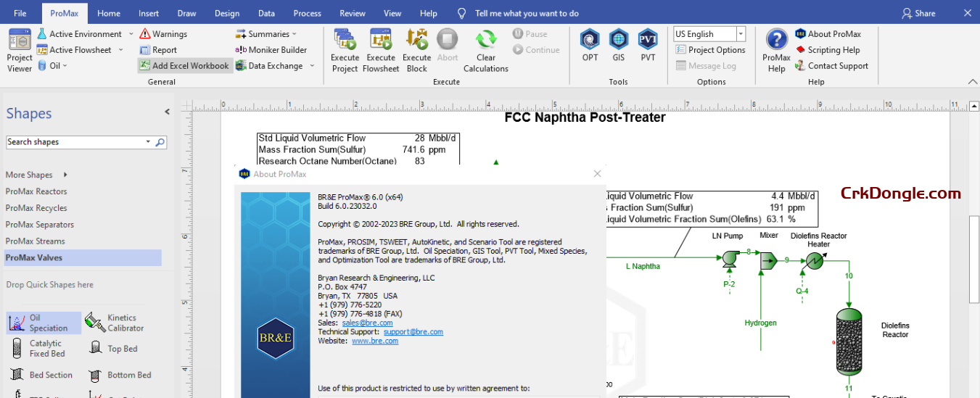Click the Execute Block icon

point(416,50)
